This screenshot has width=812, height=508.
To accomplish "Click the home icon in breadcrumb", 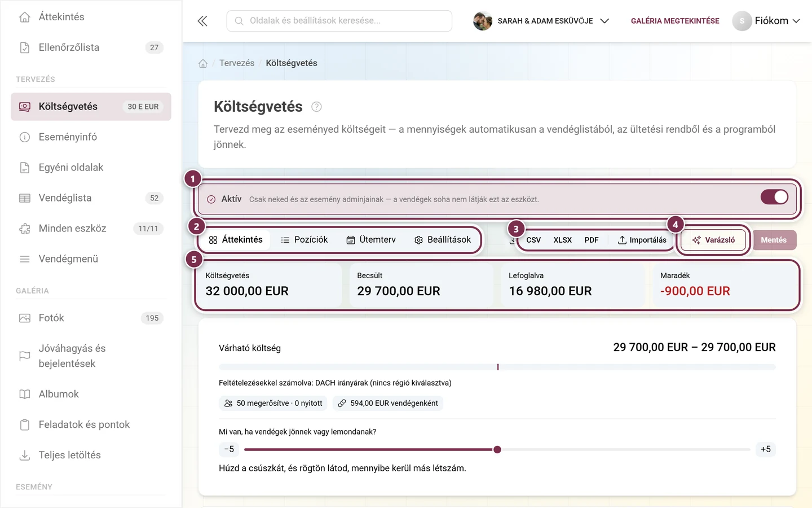I will 203,63.
